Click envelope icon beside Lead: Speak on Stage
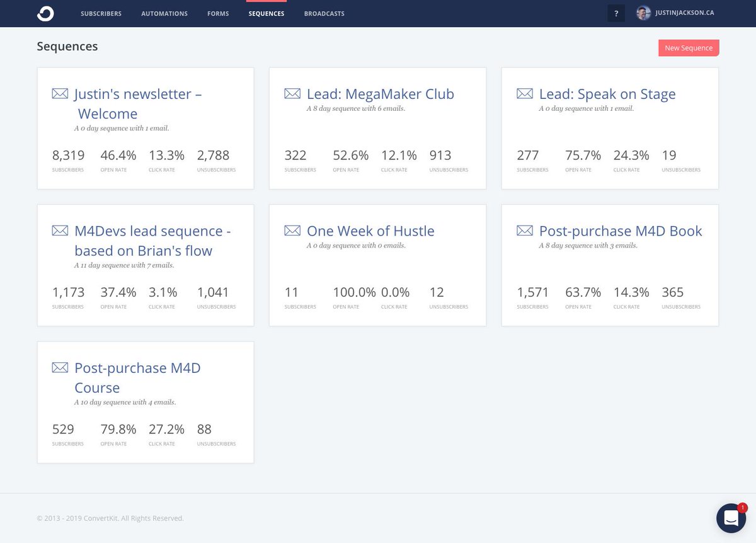Image resolution: width=756 pixels, height=543 pixels. click(x=525, y=94)
